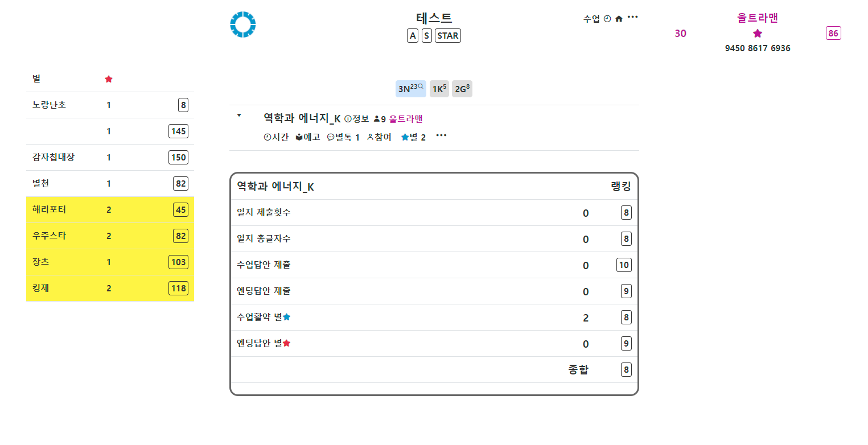868x445 pixels.
Task: Click the magenta star under 울트라맨
Action: coord(757,34)
